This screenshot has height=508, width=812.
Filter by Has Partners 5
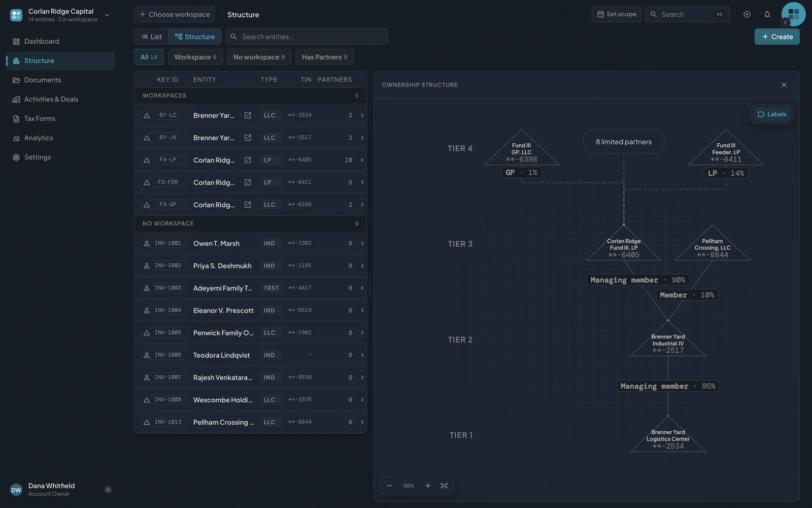coord(324,57)
